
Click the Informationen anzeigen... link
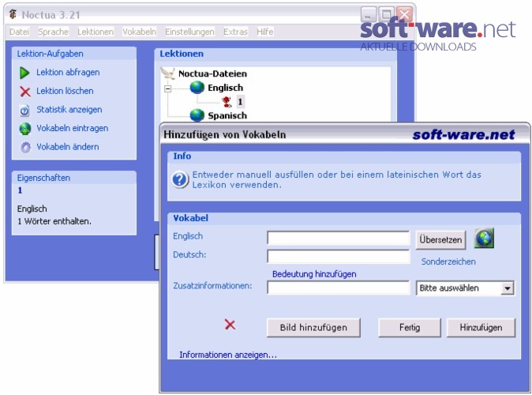point(228,355)
